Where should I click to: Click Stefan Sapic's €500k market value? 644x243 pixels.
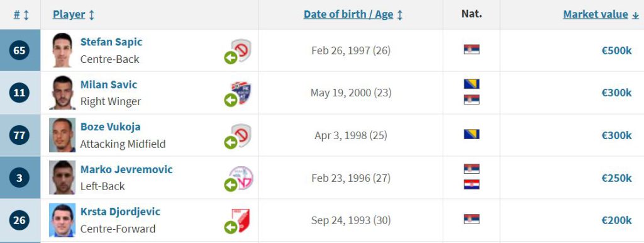click(616, 50)
